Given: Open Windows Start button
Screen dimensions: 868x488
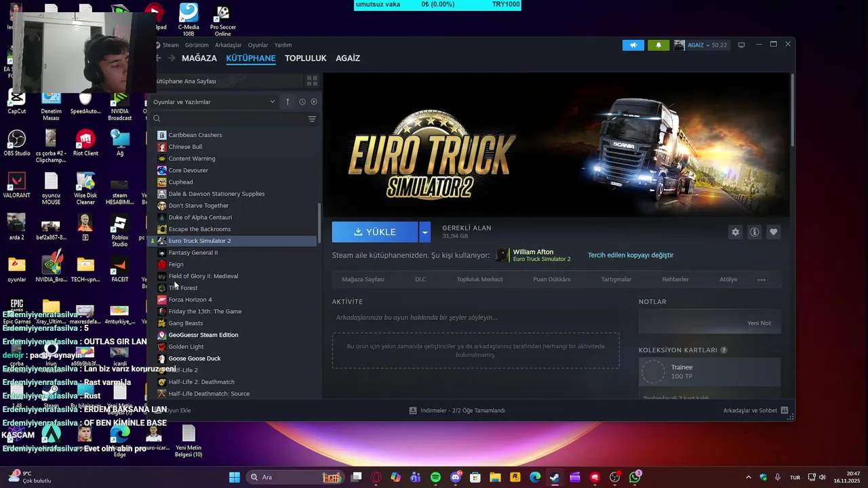Looking at the screenshot, I should [x=234, y=477].
